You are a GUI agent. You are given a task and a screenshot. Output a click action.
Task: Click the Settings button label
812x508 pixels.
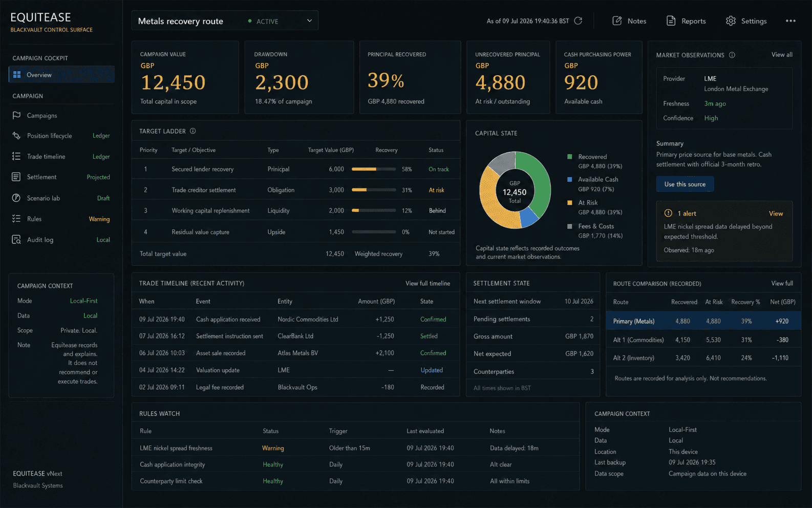point(754,21)
